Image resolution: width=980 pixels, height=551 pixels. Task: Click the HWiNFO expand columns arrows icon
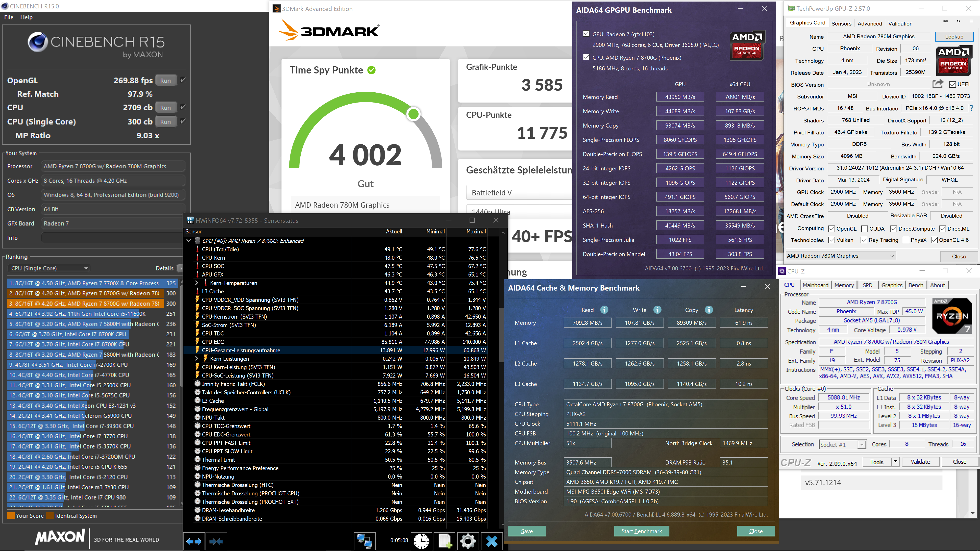194,541
